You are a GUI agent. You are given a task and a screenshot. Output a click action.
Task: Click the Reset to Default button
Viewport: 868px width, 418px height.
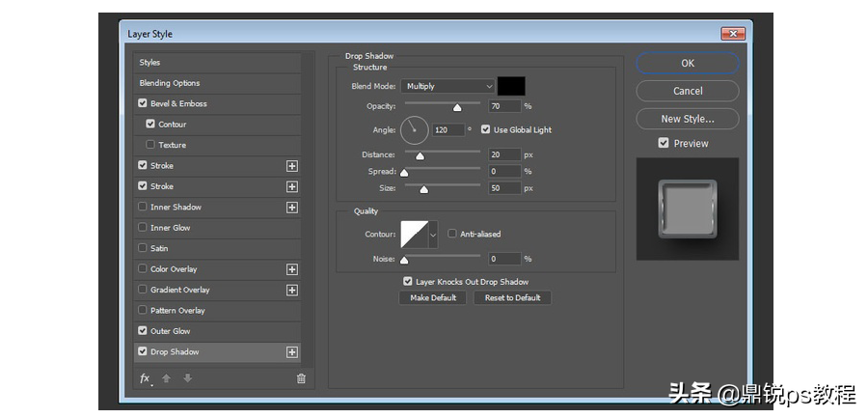coord(513,297)
